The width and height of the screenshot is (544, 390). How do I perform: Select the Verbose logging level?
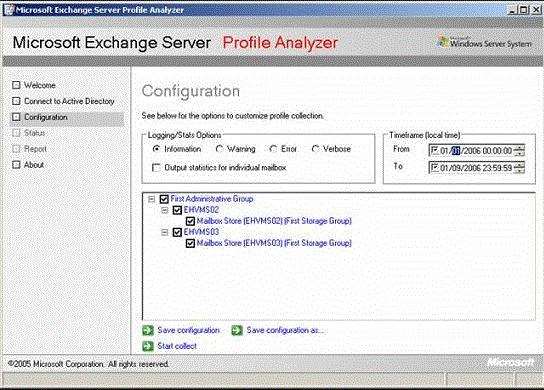click(315, 149)
